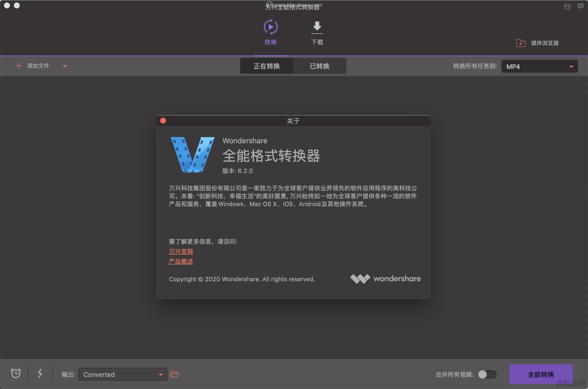588x389 pixels.
Task: Click the 转换所有任务到 label
Action: pyautogui.click(x=475, y=66)
